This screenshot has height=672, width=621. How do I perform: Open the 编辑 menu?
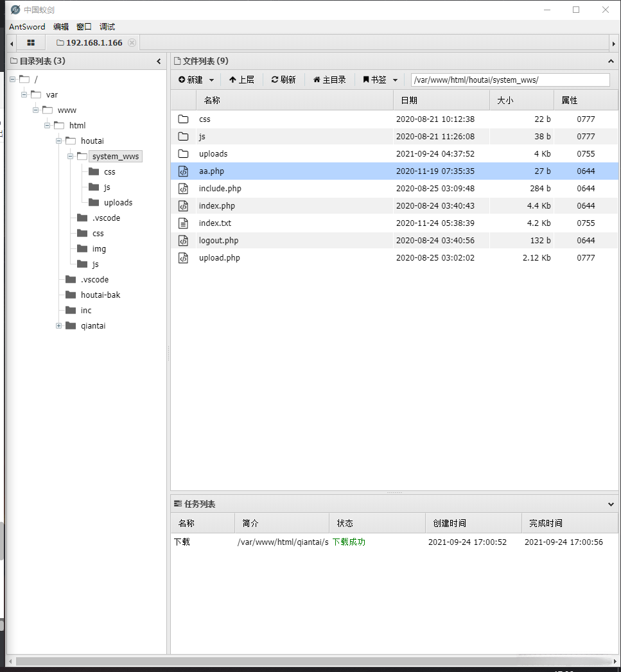pyautogui.click(x=61, y=26)
